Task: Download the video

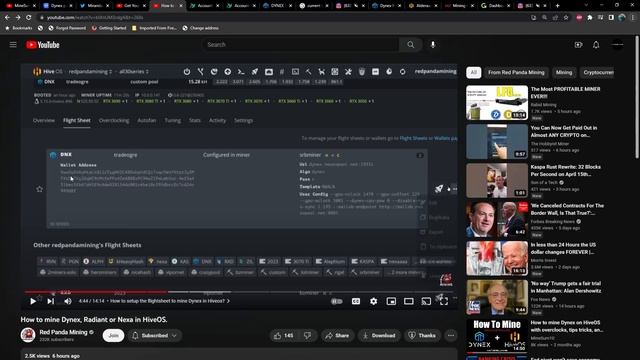Action: [x=379, y=336]
